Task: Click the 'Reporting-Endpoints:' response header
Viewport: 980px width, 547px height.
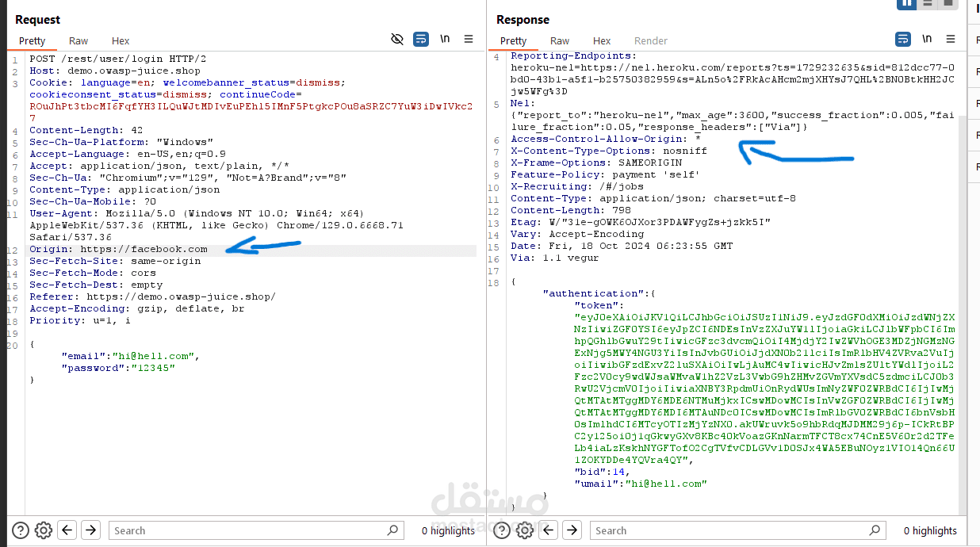Action: (x=573, y=55)
